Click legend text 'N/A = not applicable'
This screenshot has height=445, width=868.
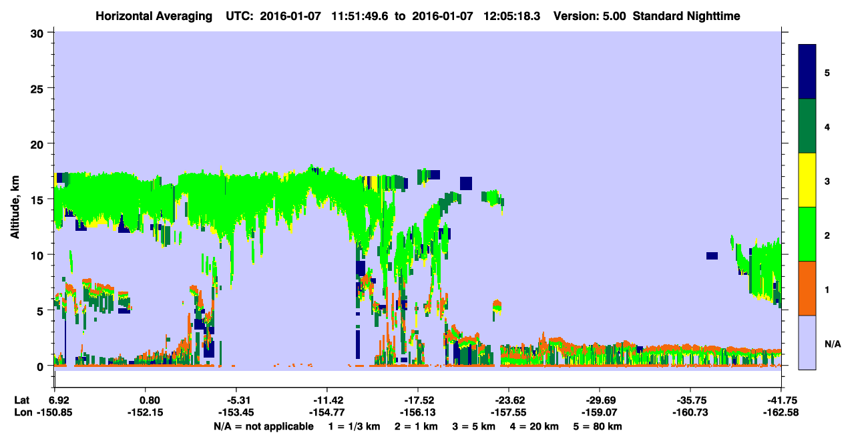263,426
